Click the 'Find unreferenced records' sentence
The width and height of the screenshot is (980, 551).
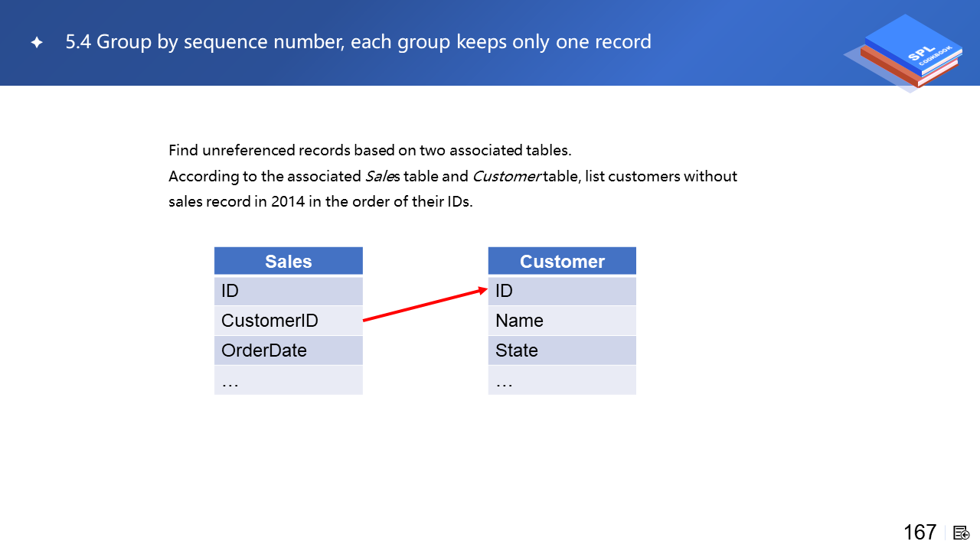tap(370, 150)
